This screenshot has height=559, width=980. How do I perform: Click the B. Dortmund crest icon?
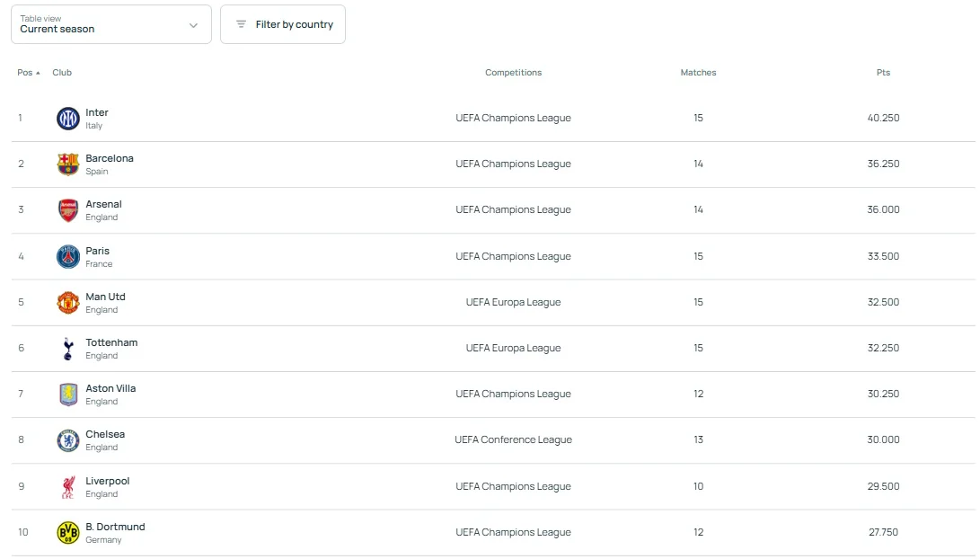tap(68, 533)
